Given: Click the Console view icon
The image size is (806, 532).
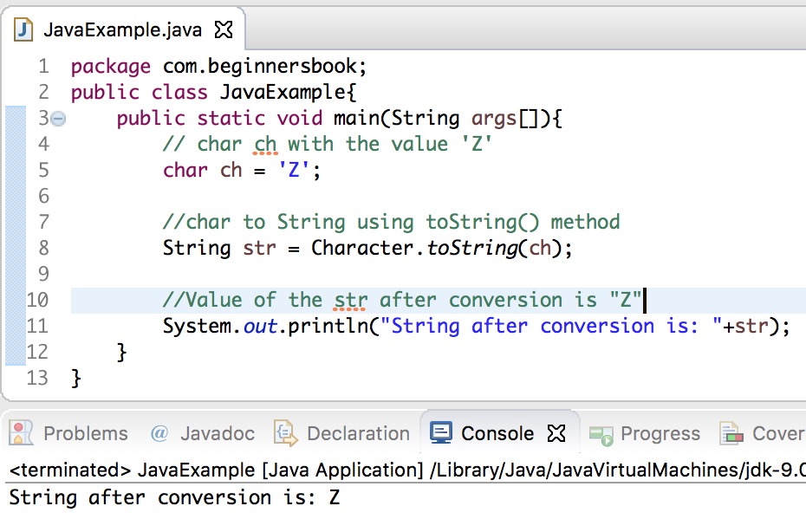Looking at the screenshot, I should (x=443, y=433).
